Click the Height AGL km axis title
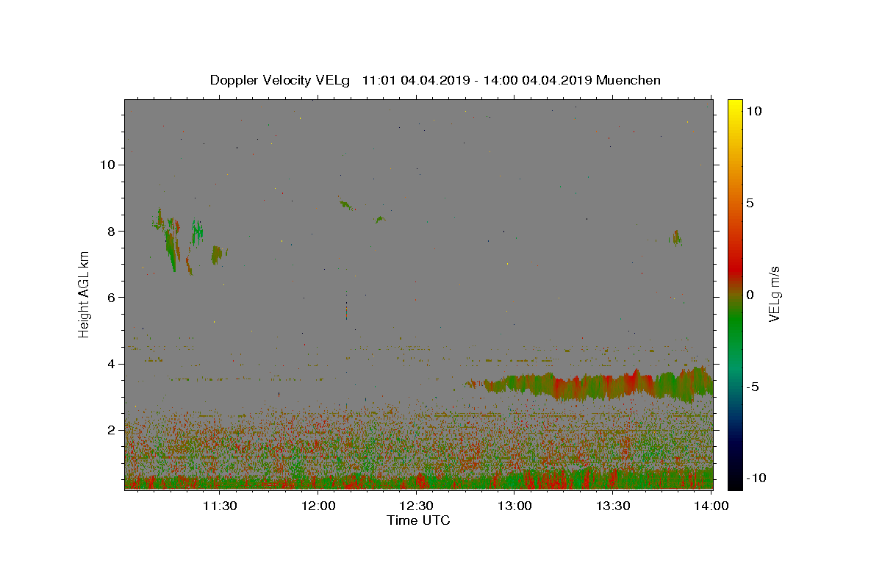 85,295
